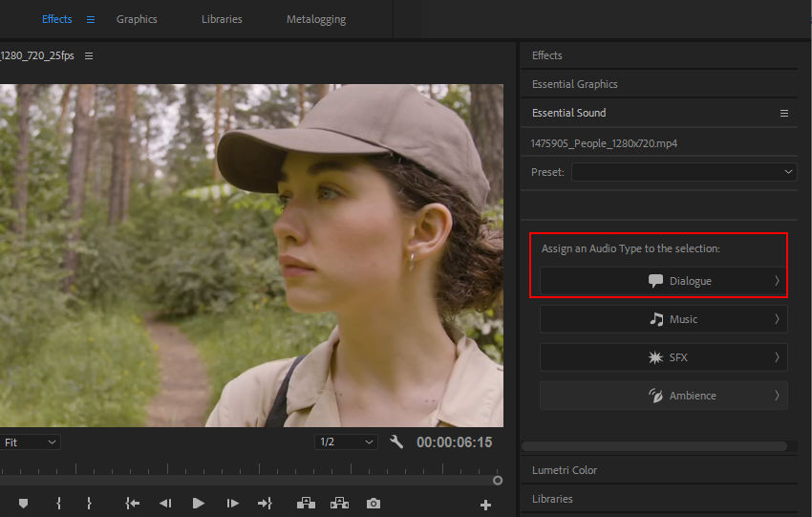
Task: Open the Preset dropdown in Essential Sound
Action: (684, 172)
